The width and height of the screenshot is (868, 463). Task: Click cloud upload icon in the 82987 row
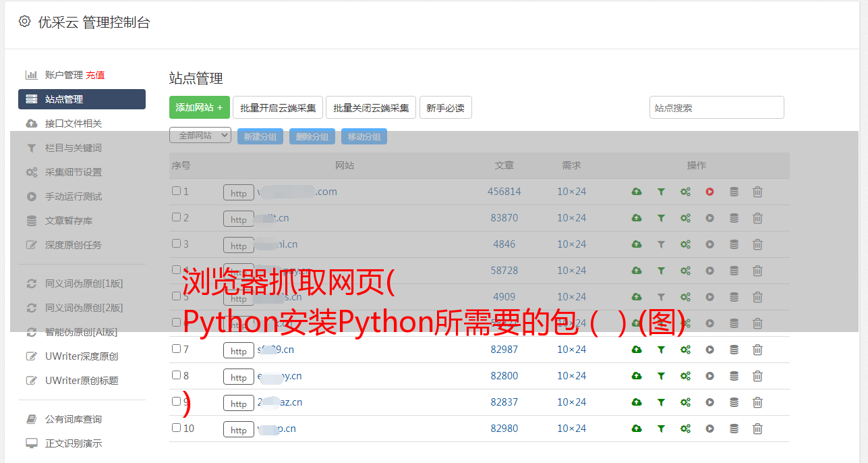click(637, 350)
